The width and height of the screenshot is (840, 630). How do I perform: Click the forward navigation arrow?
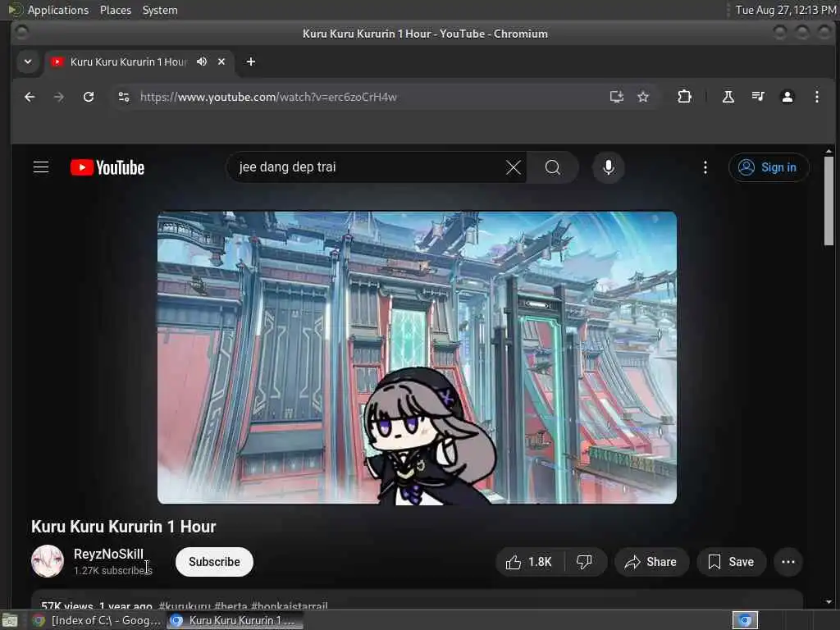tap(59, 97)
